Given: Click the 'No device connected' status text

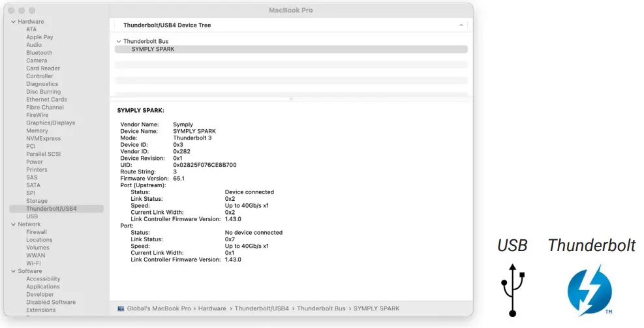Looking at the screenshot, I should 253,233.
